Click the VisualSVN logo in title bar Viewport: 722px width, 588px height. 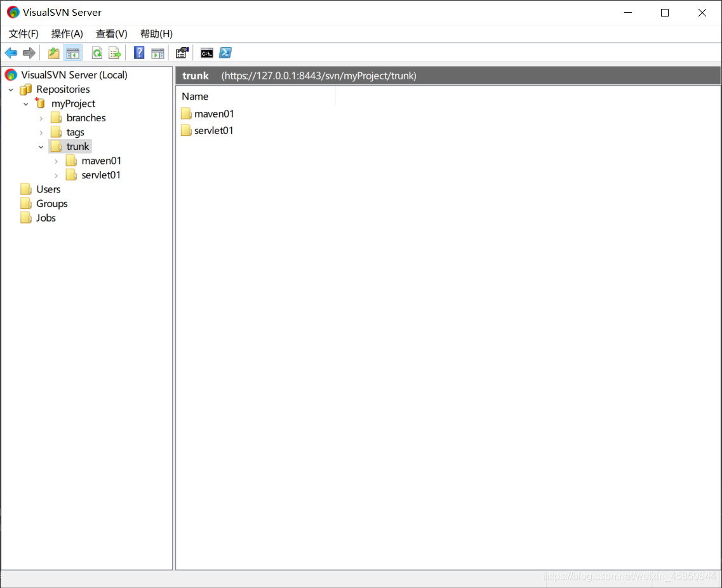13,13
